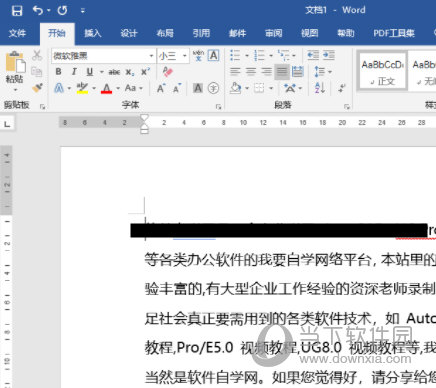
Task: Toggle italic formatting
Action: [74, 71]
